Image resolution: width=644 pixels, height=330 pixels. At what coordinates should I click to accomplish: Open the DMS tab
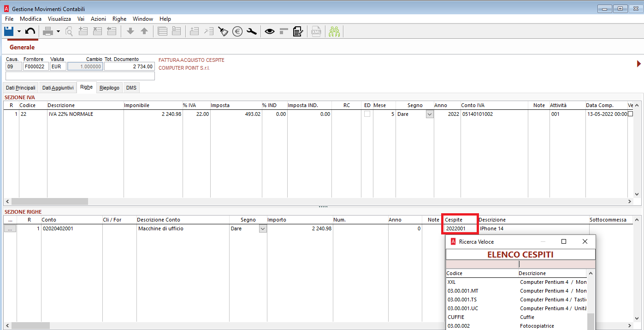click(131, 88)
